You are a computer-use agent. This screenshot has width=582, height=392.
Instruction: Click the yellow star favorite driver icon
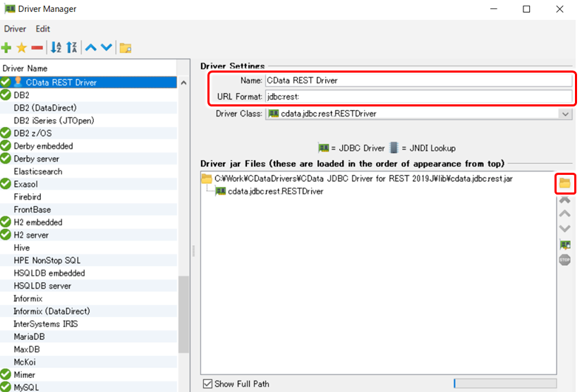(22, 47)
